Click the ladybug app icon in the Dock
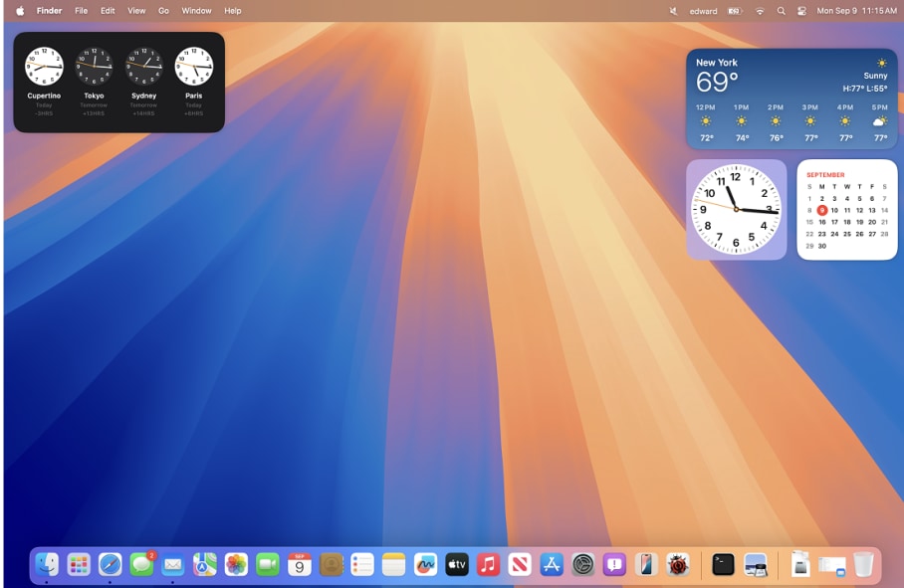 tap(677, 564)
